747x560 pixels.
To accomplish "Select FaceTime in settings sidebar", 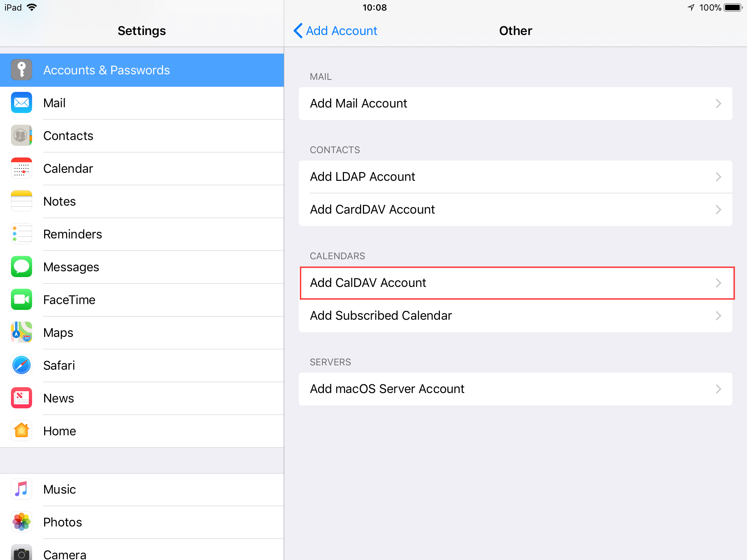I will pos(142,300).
